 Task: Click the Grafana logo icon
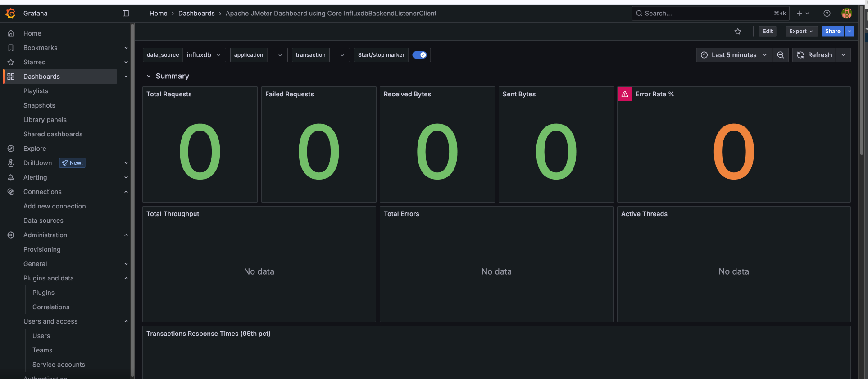click(x=11, y=14)
